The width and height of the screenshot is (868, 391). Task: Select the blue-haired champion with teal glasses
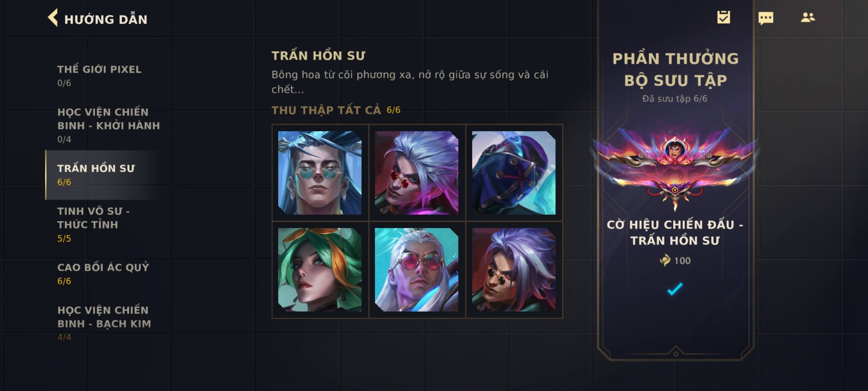320,173
